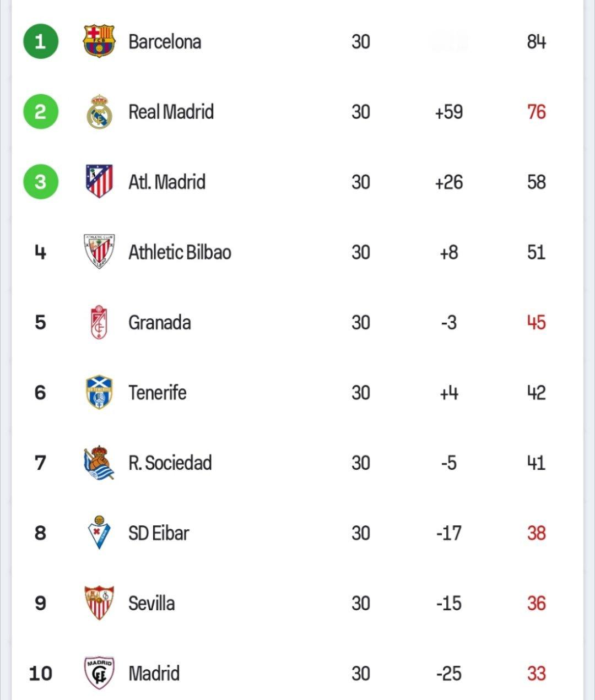Select the Atl. Madrid club badge
The height and width of the screenshot is (700, 595).
[x=99, y=181]
